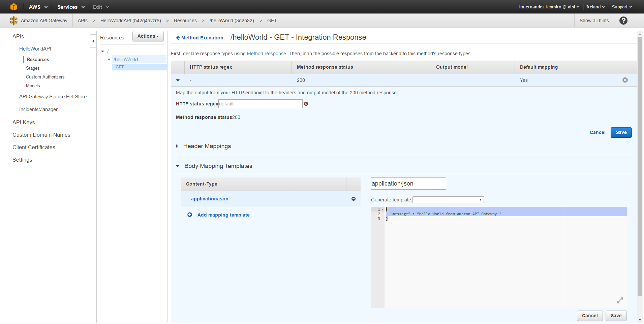
Task: Open HelloWorldAPI in sidebar
Action: pos(35,49)
